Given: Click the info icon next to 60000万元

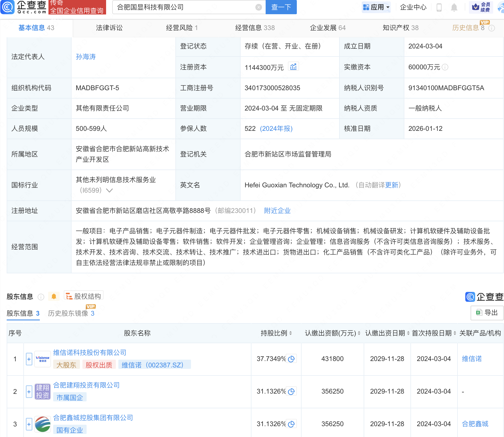Looking at the screenshot, I should coord(445,67).
